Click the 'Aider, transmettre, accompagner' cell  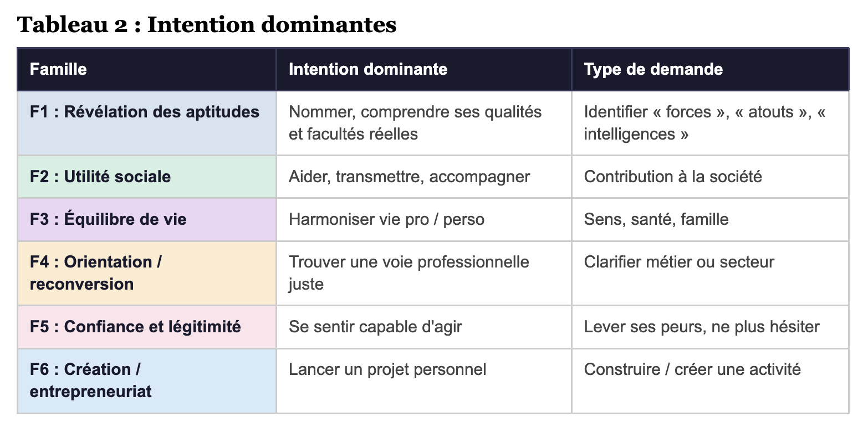[409, 177]
